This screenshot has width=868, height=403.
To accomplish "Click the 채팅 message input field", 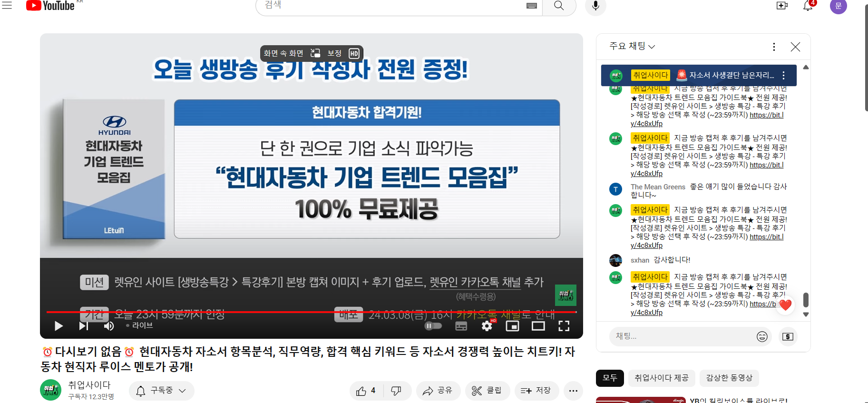I will click(680, 336).
